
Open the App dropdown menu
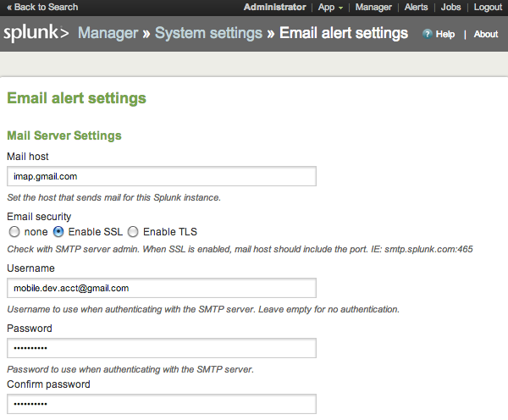(330, 7)
